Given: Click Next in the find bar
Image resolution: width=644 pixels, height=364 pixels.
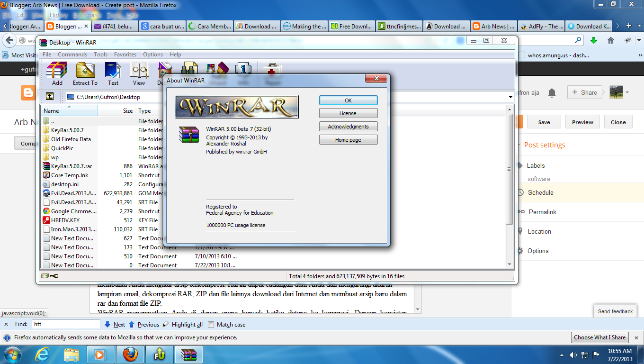Looking at the screenshot, I should [115, 325].
